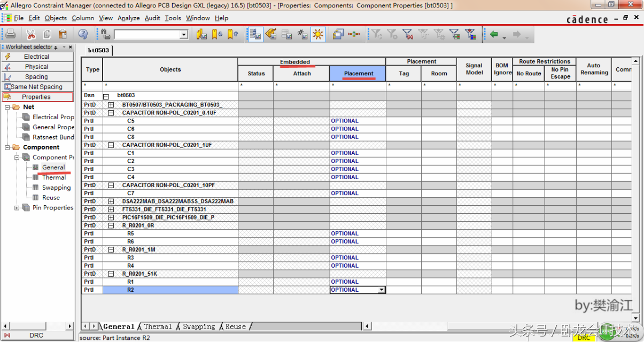Switch to the Swapping tab at bottom

[199, 327]
